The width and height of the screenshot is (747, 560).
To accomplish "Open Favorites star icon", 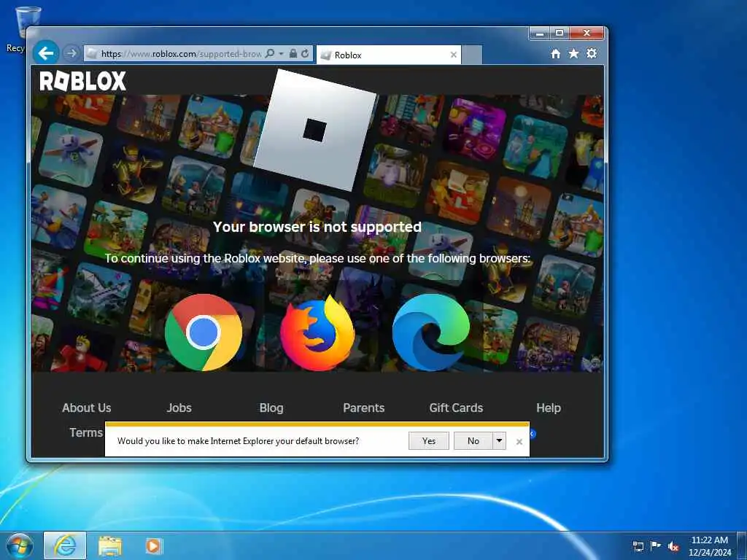I will tap(573, 53).
